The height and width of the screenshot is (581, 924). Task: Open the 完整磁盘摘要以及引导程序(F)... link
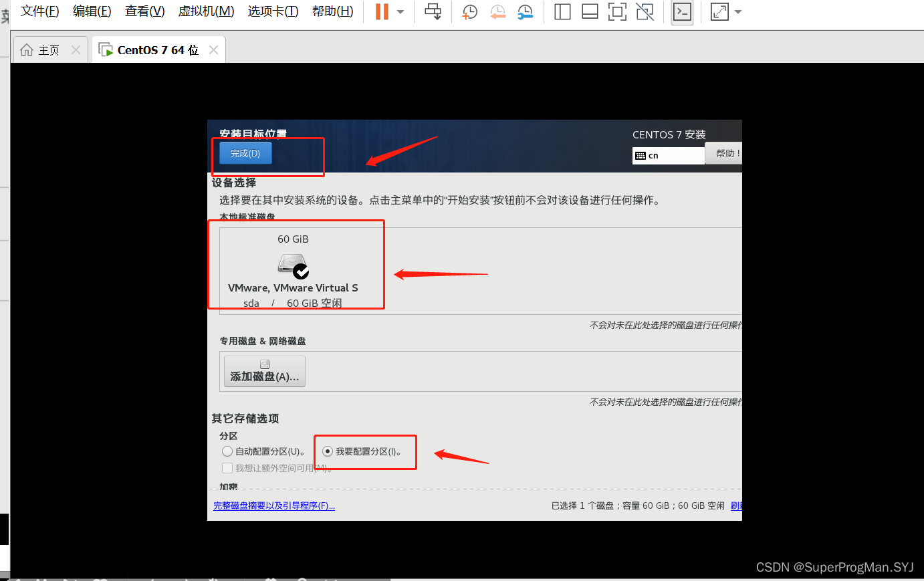click(274, 505)
